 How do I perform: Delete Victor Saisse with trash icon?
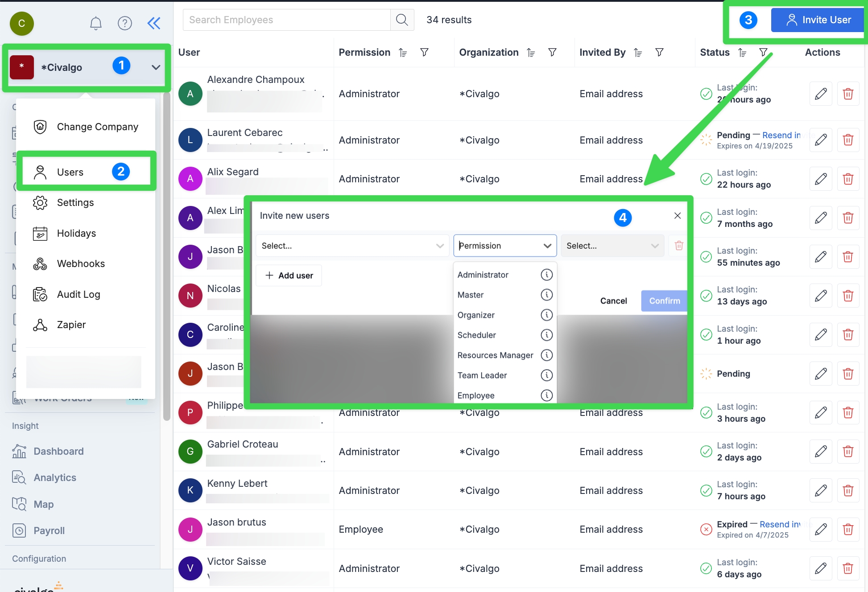tap(848, 568)
